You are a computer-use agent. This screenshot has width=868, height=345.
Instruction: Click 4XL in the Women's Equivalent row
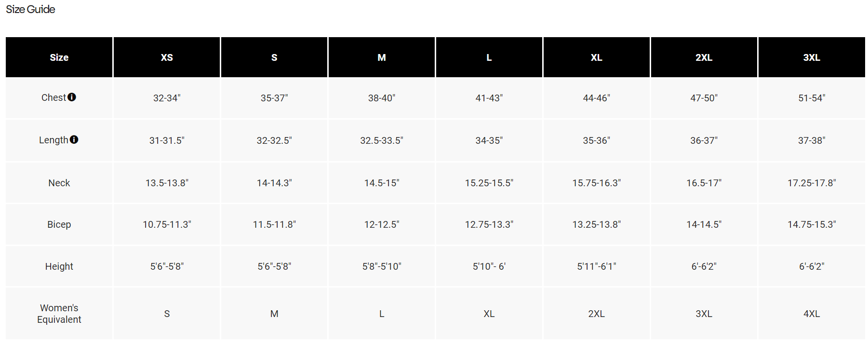point(812,314)
